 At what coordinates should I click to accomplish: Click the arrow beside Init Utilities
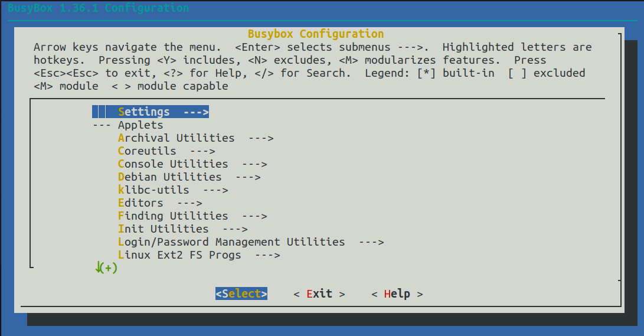click(235, 229)
